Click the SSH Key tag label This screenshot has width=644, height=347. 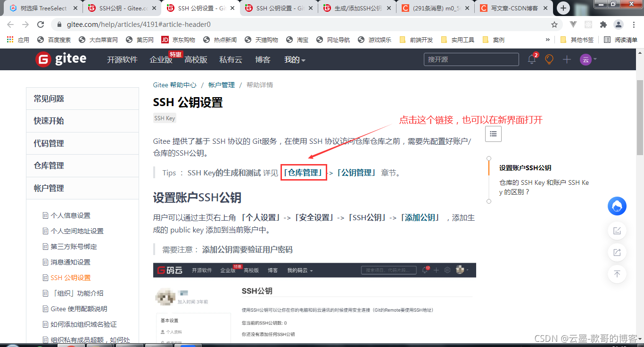click(x=165, y=118)
